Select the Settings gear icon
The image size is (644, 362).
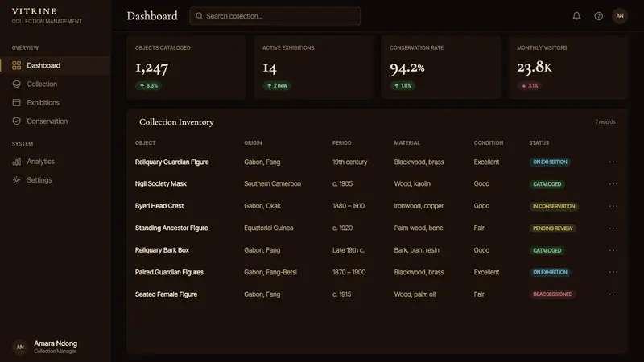click(16, 179)
